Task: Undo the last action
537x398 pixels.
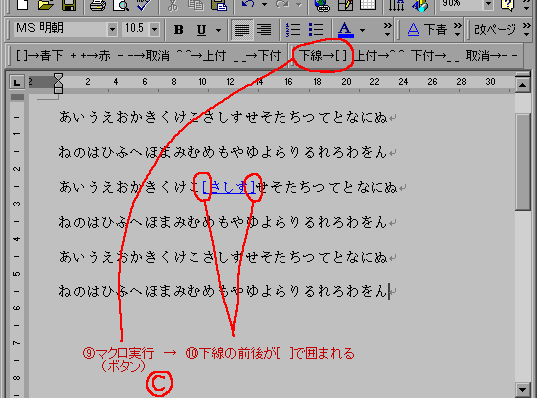Action: [x=248, y=4]
